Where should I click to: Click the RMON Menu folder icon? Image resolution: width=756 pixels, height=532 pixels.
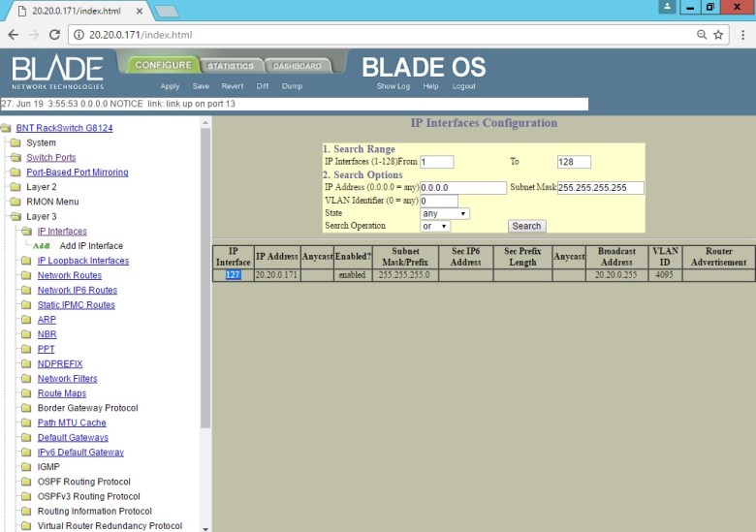click(16, 202)
